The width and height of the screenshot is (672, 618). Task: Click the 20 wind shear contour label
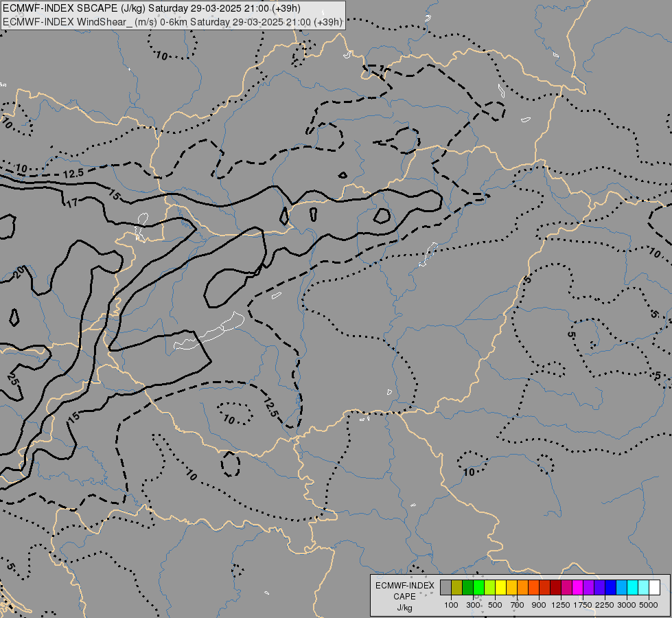tap(19, 272)
